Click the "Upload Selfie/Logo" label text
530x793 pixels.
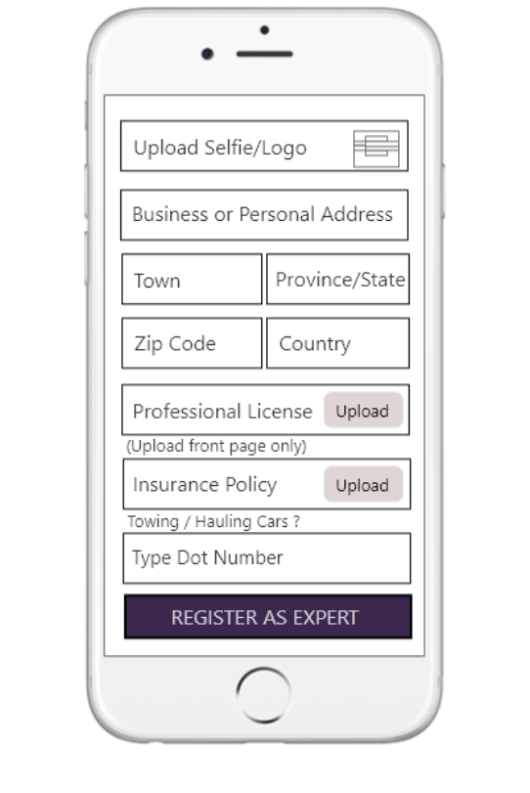220,148
